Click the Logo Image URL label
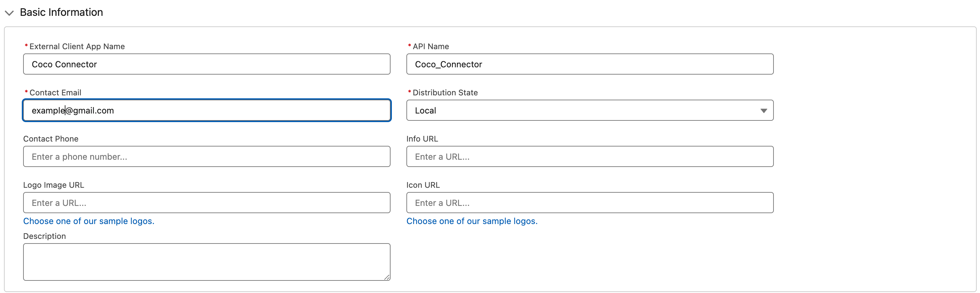This screenshot has height=293, width=980. tap(54, 185)
